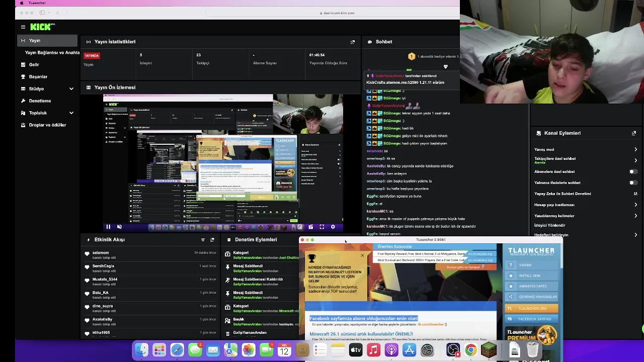
Task: Open Minecraft 26.1 sürümü news headline
Action: 361,334
